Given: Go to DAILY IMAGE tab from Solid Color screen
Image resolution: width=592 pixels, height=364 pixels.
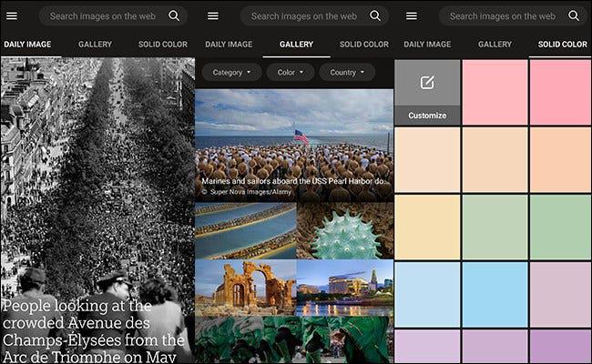Looking at the screenshot, I should 427,44.
